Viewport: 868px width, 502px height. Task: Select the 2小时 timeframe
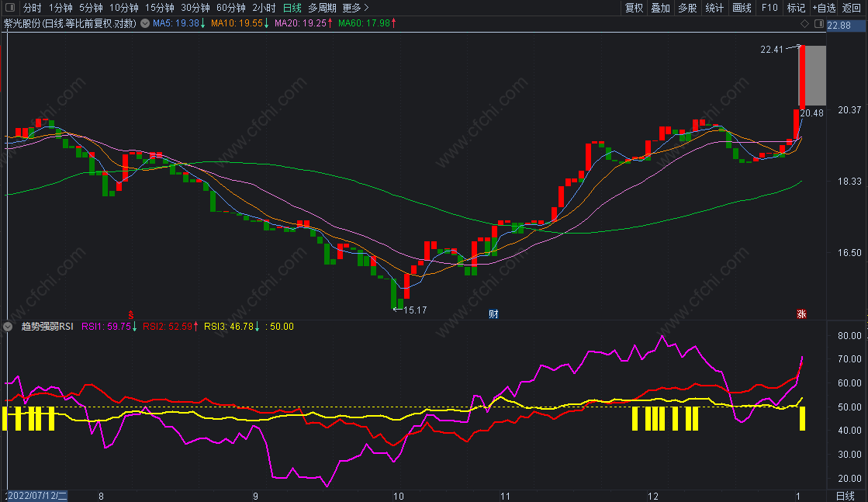point(264,8)
